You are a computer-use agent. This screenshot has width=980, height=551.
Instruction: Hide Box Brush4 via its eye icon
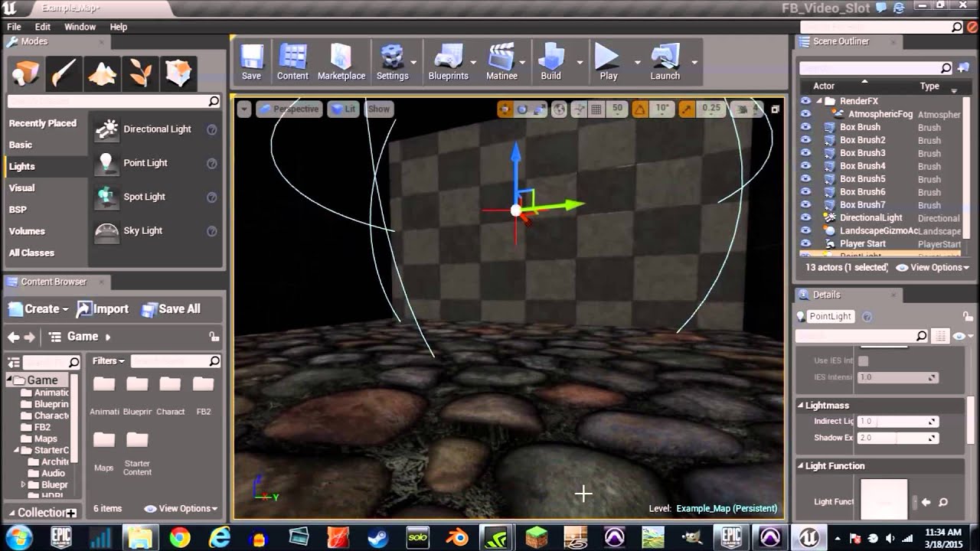[x=805, y=166]
